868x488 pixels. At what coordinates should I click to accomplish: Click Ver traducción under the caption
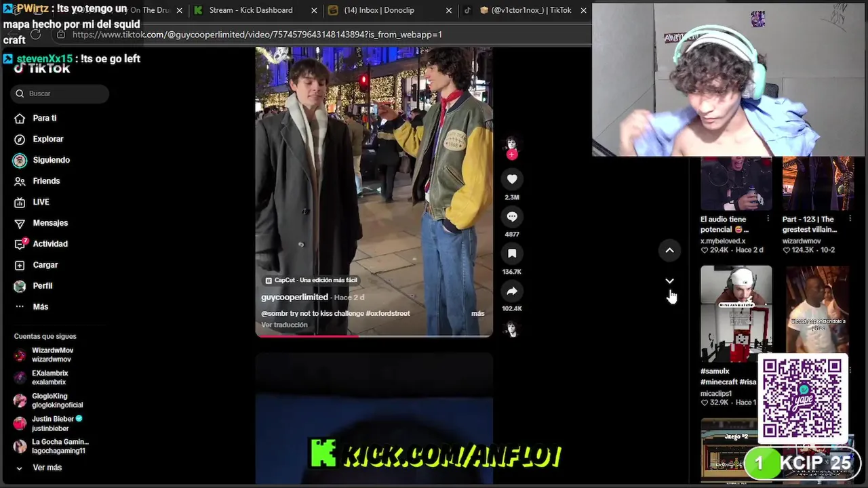pos(284,325)
